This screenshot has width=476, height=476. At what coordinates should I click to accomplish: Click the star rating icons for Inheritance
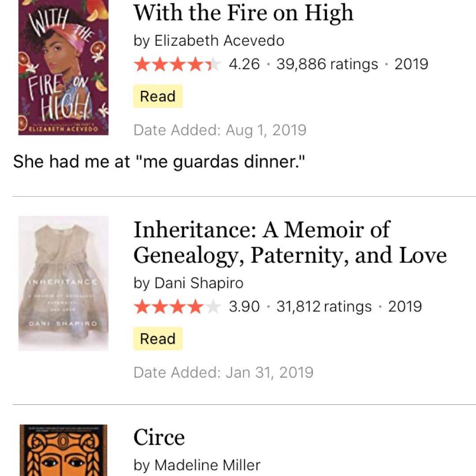pos(177,307)
